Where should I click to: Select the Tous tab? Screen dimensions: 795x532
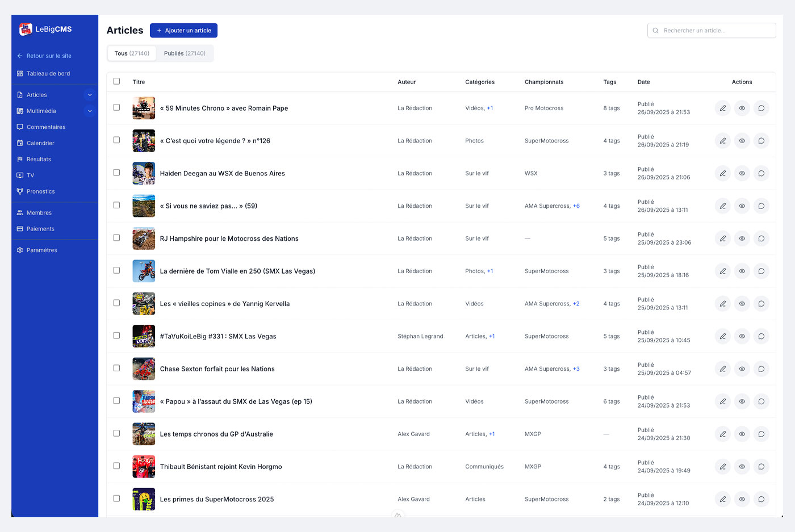(x=132, y=53)
